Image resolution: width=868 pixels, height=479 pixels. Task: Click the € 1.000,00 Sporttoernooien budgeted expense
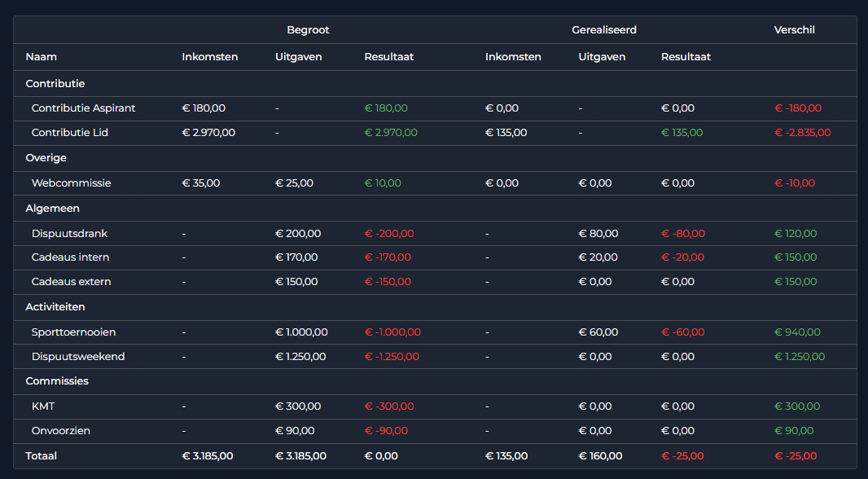[x=302, y=332]
